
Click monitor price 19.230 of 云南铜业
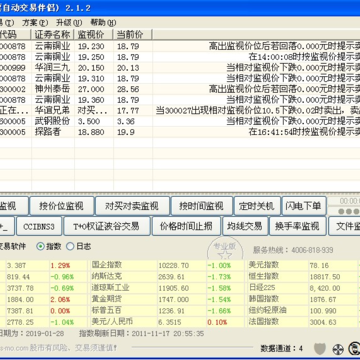tap(91, 46)
